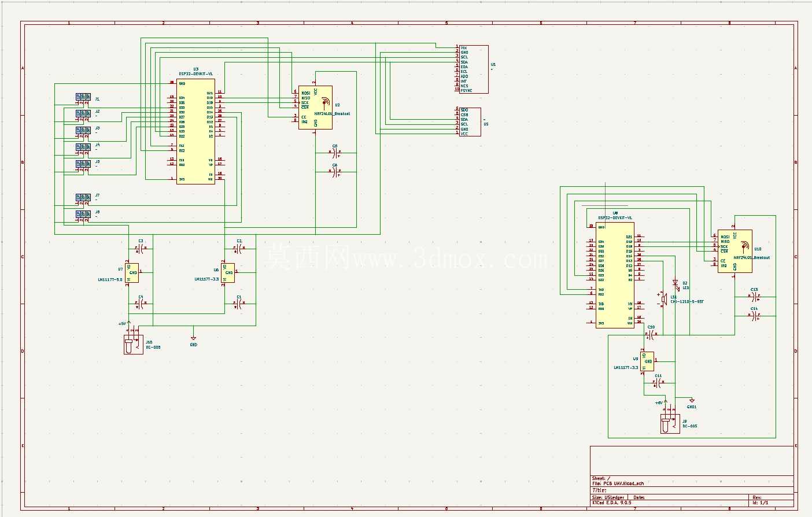Select capacitor C10 below the U8 module
This screenshot has width=812, height=517.
651,334
